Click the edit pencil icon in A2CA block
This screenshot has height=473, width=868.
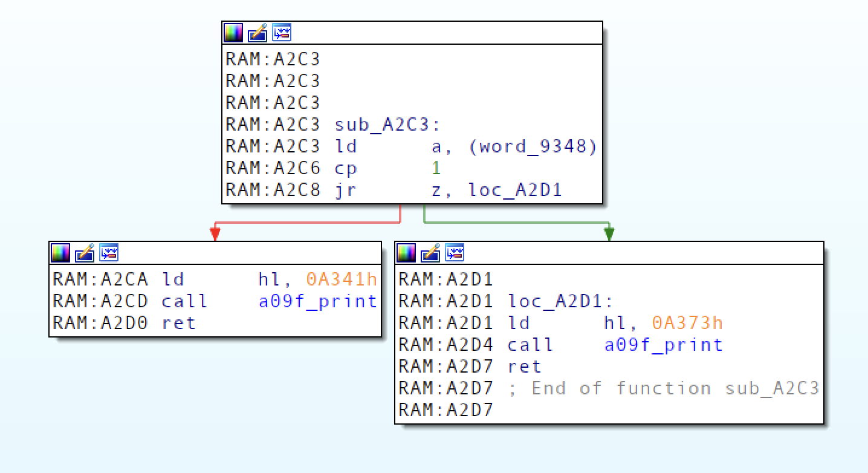tap(85, 253)
